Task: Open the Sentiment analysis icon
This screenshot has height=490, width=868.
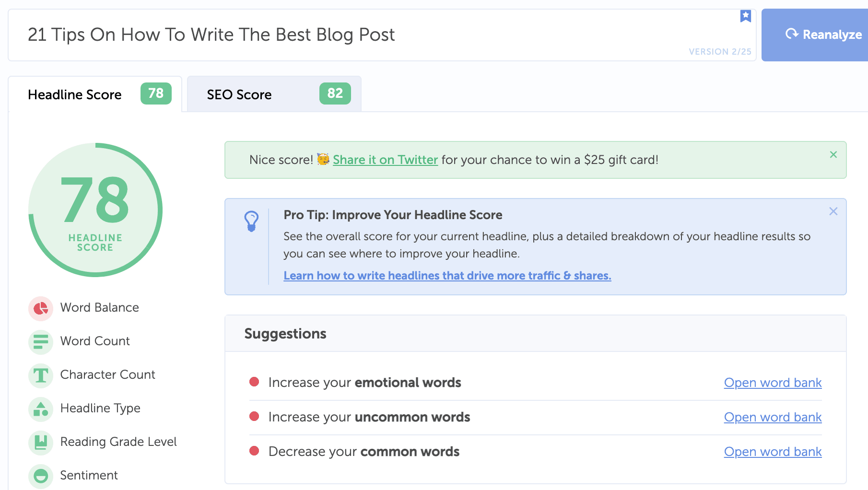Action: coord(40,476)
